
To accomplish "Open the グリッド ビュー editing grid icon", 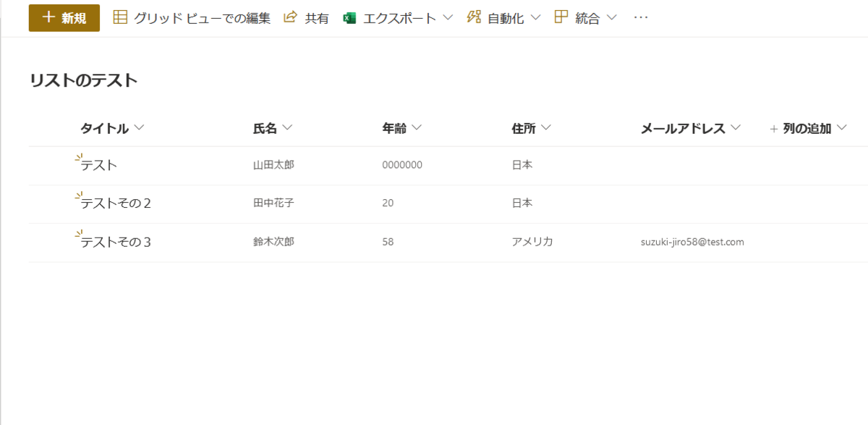I will point(121,17).
